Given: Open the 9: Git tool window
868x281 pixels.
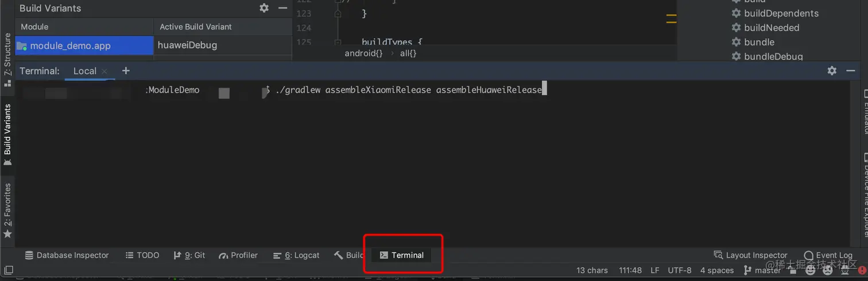Looking at the screenshot, I should coord(189,255).
